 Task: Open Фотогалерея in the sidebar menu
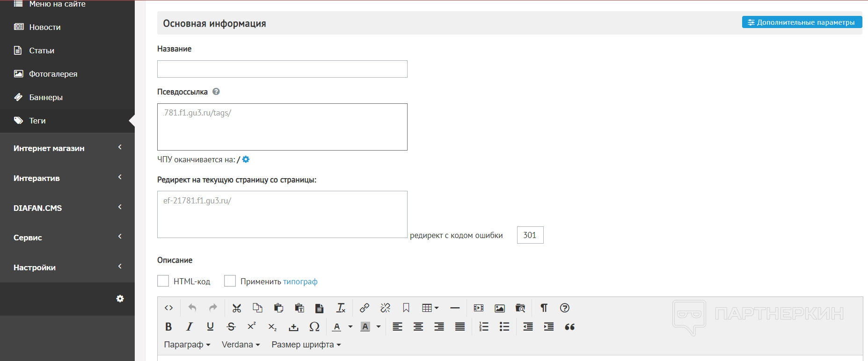click(53, 74)
